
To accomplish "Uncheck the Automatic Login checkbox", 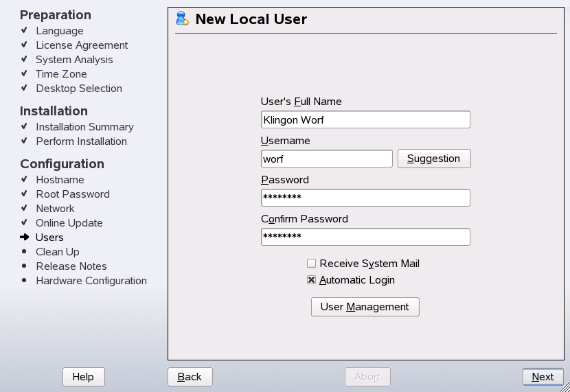I will pos(312,280).
